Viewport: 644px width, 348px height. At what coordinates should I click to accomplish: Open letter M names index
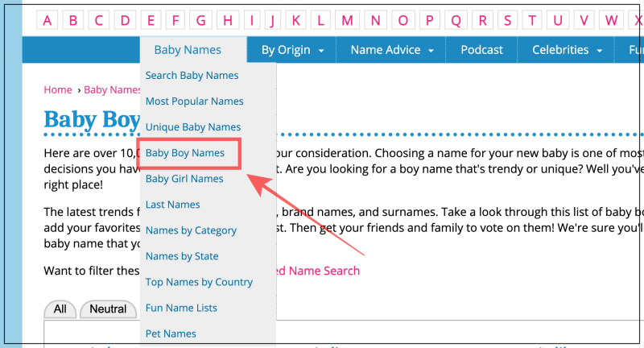347,20
